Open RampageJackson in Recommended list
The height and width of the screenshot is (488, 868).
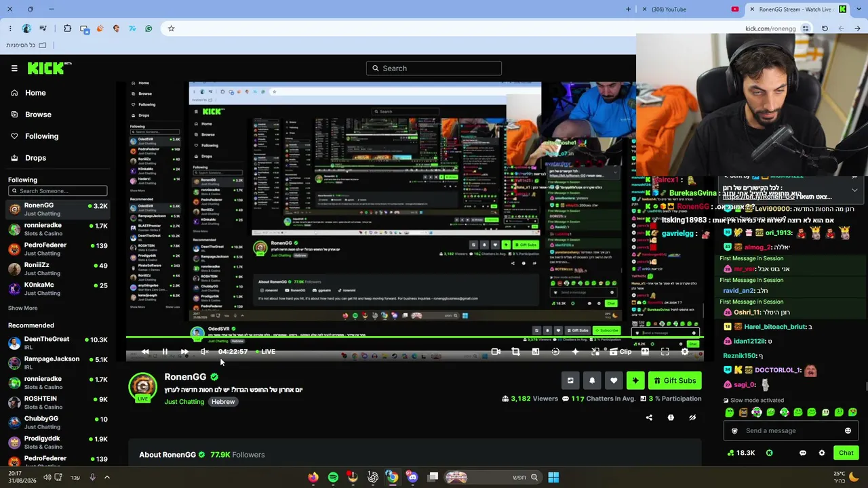(58, 363)
